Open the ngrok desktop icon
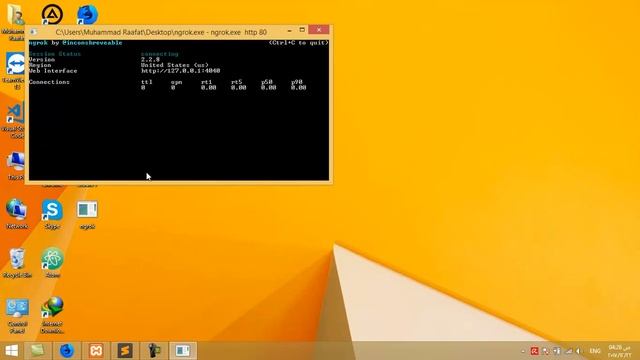 coord(87,214)
